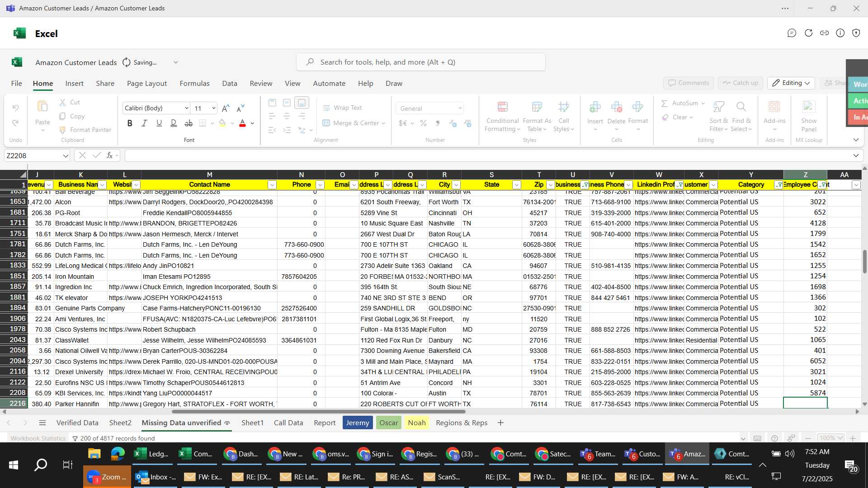The width and height of the screenshot is (868, 488).
Task: Decrease font size with smaller A icon
Action: 241,108
